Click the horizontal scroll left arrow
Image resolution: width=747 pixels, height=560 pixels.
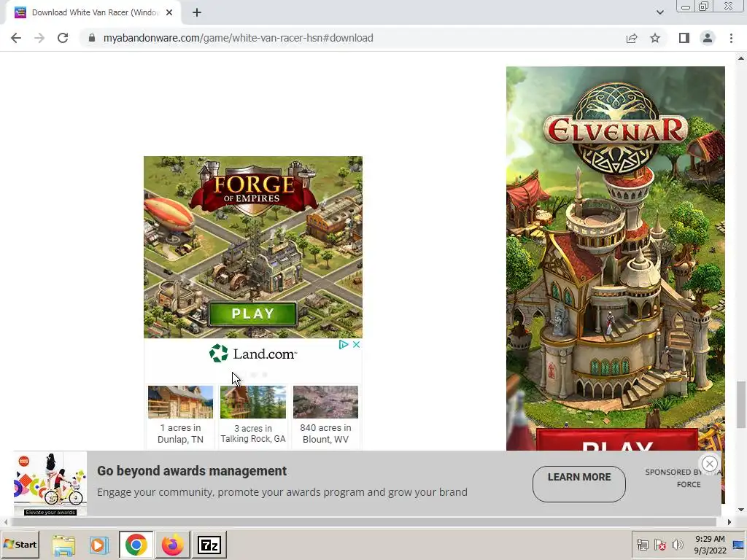(5, 522)
